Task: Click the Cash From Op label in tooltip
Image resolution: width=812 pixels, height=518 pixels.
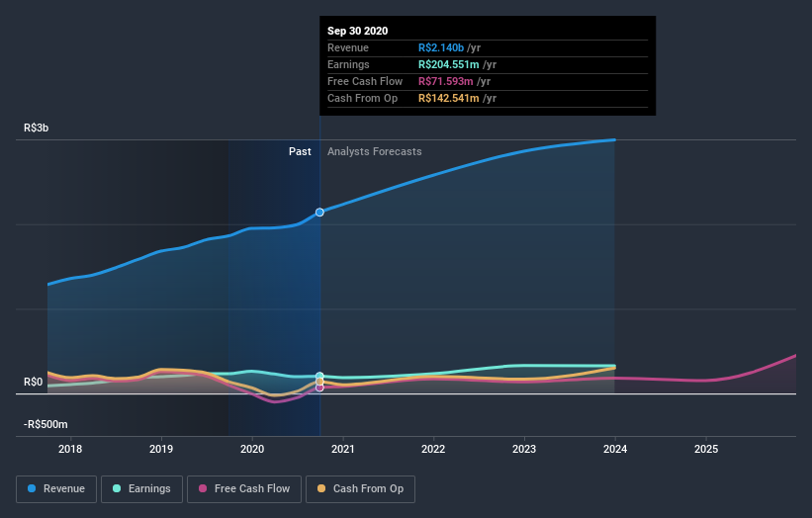Action: tap(363, 98)
